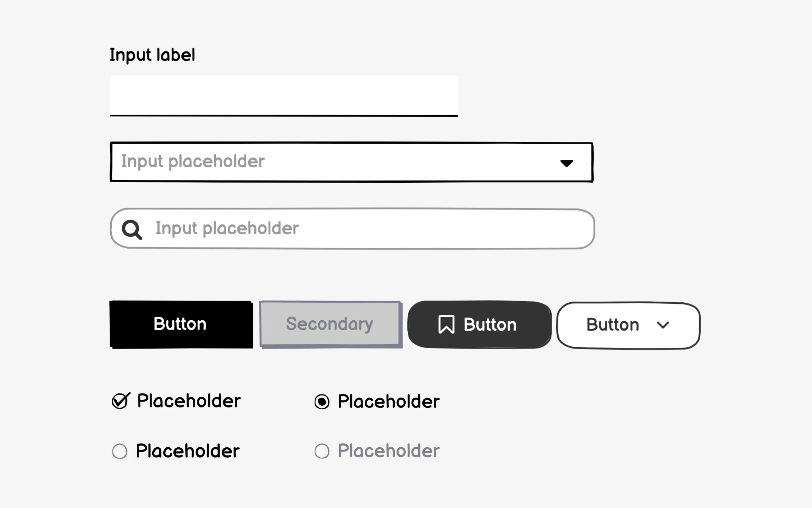
Task: Click the gray Secondary button
Action: coord(330,324)
